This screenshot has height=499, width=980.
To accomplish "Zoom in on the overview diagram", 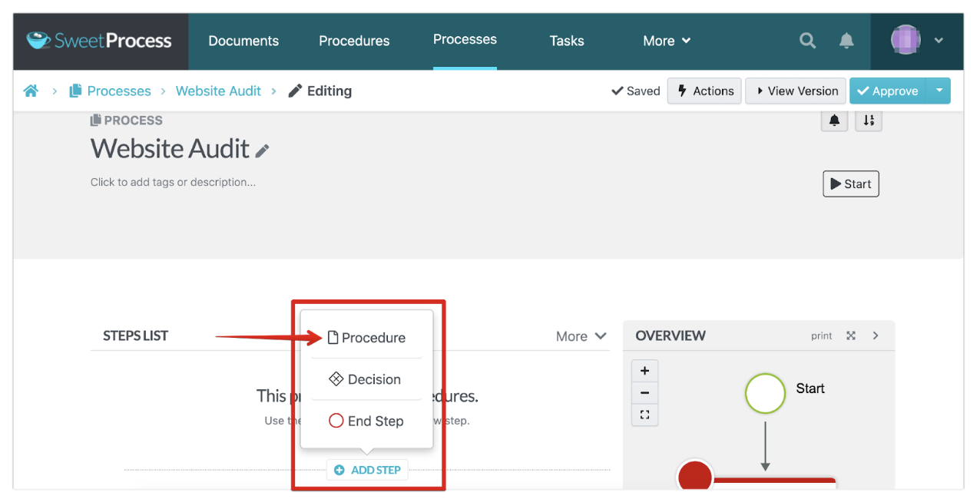I will coord(644,371).
